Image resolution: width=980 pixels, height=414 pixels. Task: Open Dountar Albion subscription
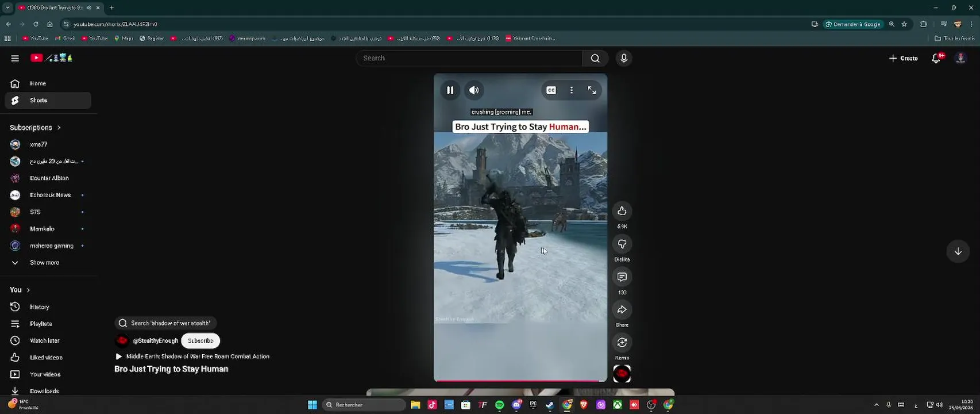(x=48, y=178)
